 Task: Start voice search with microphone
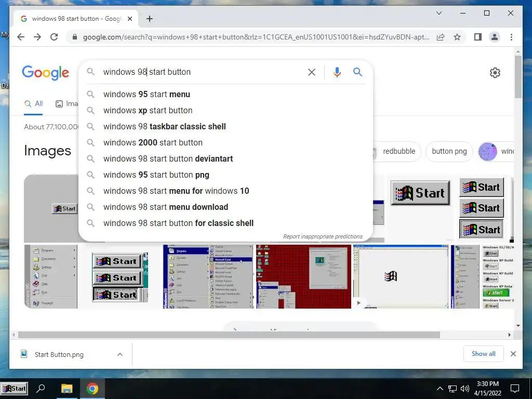pos(337,72)
